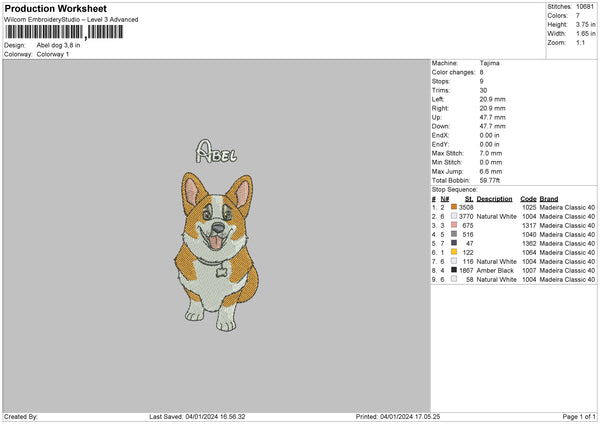Select the yellow thread swatch in stop 6
600x424 pixels.
click(455, 252)
